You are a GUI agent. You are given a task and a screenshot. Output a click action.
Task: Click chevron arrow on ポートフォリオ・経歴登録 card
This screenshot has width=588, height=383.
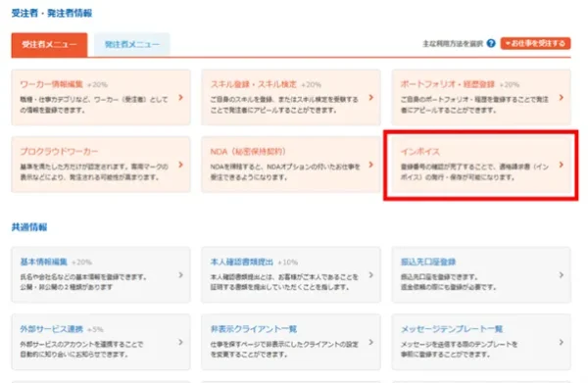pos(561,97)
